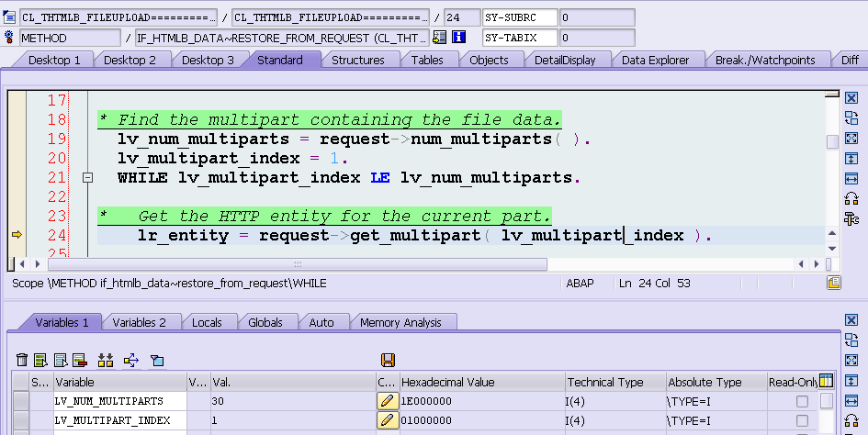
Task: Click the blue arrows services icon in variables toolbar
Action: (x=131, y=361)
